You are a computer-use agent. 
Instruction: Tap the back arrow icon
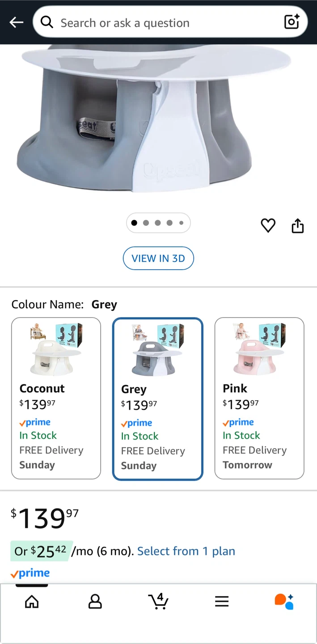click(x=17, y=22)
